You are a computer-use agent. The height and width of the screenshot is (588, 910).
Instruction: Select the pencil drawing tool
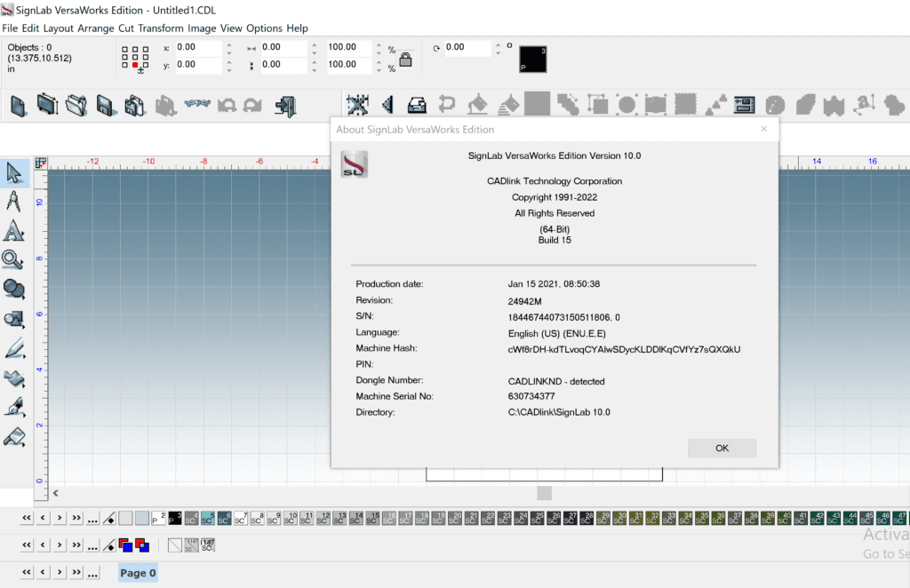(14, 348)
